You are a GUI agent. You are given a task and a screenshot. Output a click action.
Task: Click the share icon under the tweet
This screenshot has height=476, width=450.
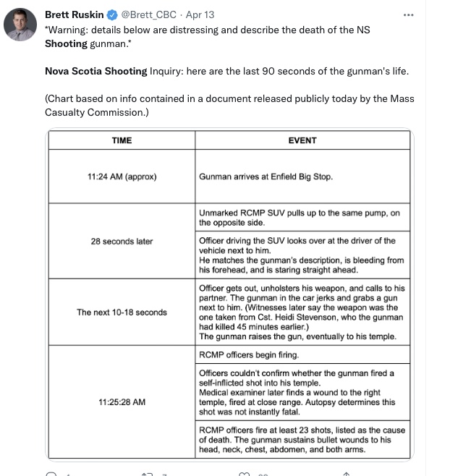tap(346, 474)
